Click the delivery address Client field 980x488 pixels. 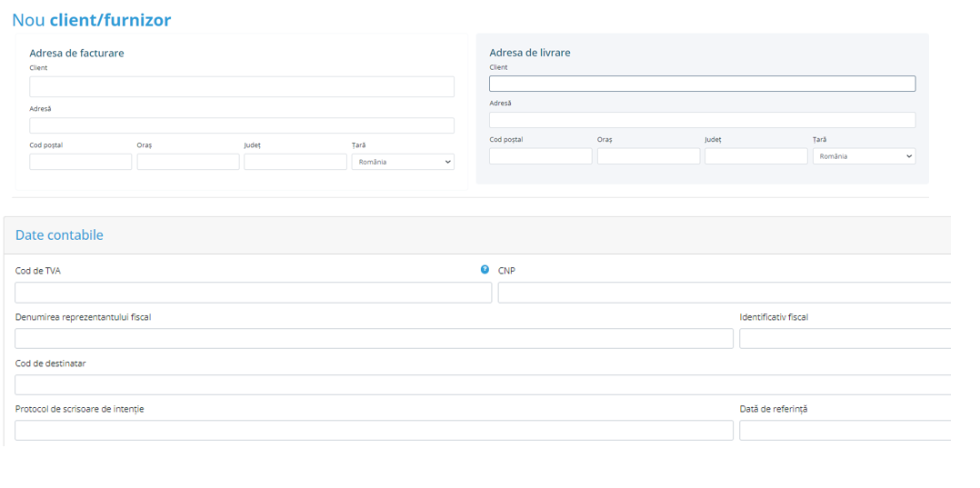tap(702, 84)
